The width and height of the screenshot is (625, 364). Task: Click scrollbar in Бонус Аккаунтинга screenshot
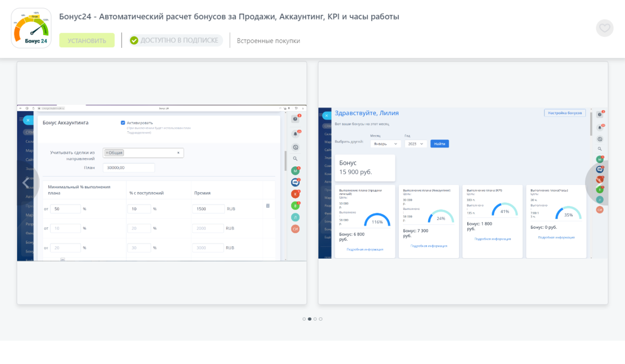285,161
